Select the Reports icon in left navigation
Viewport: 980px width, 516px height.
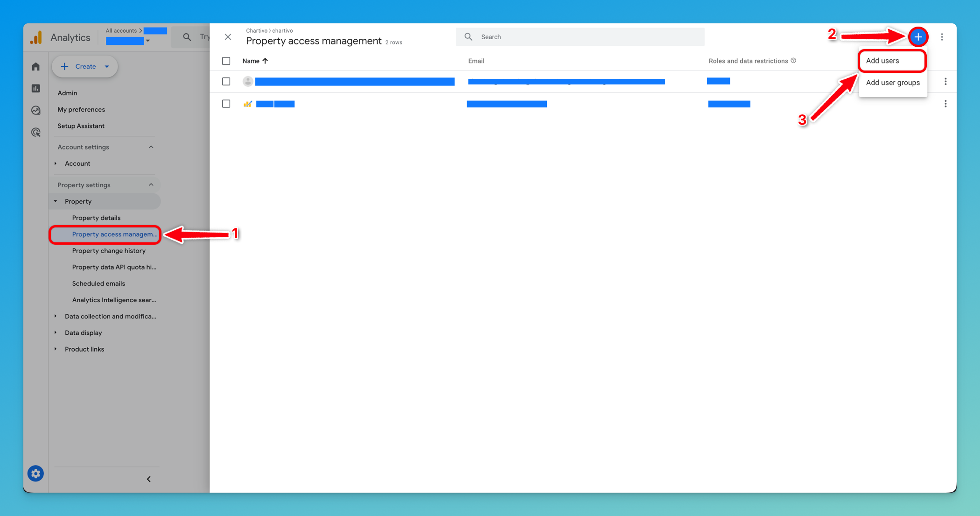35,88
